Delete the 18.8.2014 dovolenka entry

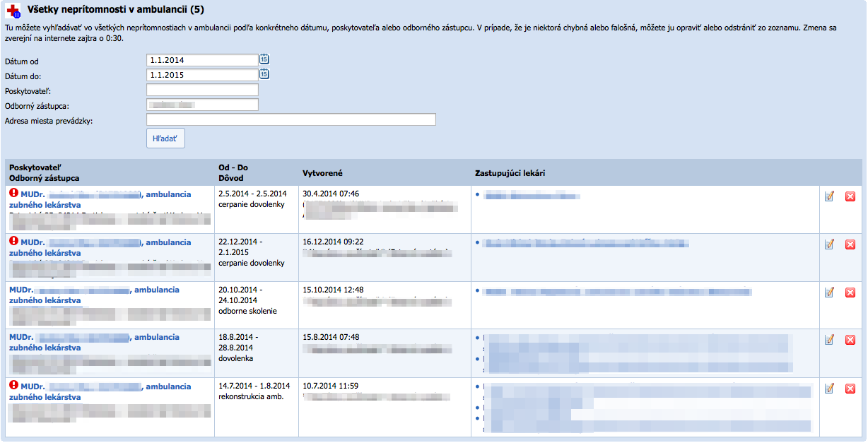coord(850,340)
